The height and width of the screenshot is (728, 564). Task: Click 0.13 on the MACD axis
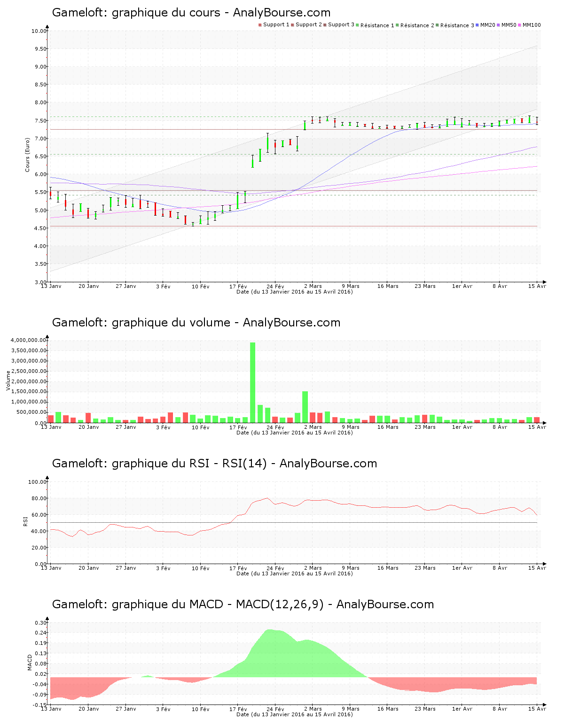pos(40,654)
